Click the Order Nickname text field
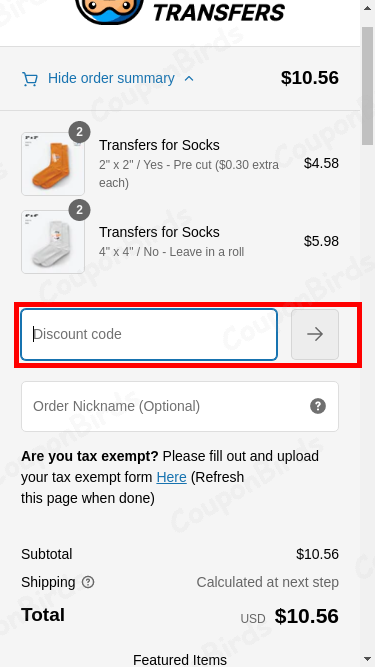375x667 pixels. pos(180,406)
